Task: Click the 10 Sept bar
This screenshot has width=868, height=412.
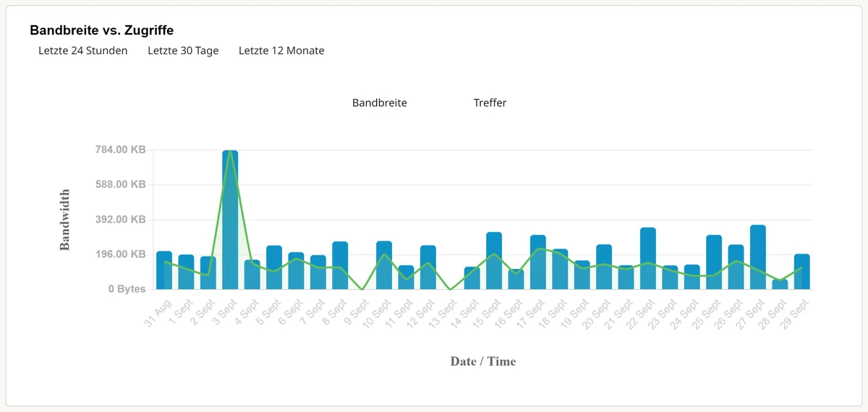Action: point(384,265)
